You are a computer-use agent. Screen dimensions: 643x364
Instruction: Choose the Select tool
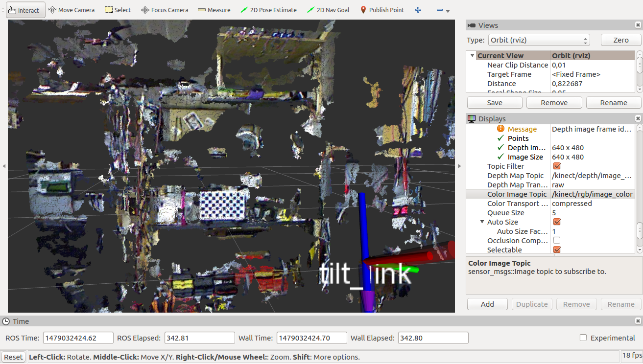pyautogui.click(x=118, y=10)
